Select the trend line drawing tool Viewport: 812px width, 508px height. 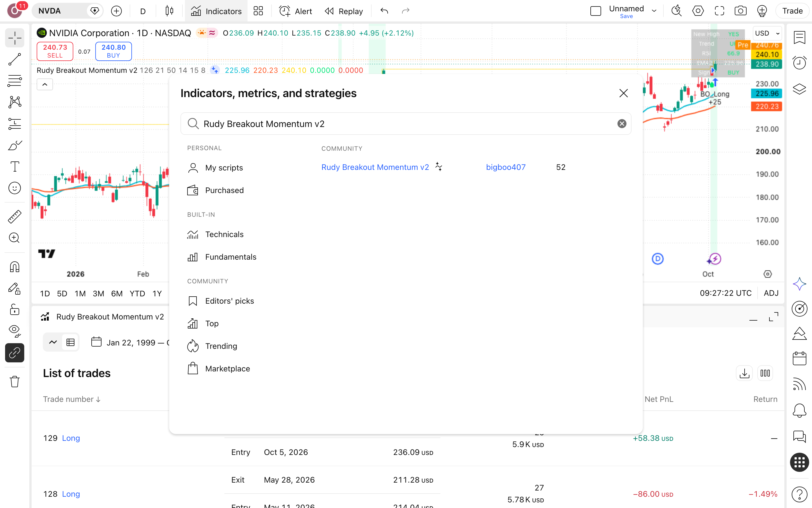14,60
